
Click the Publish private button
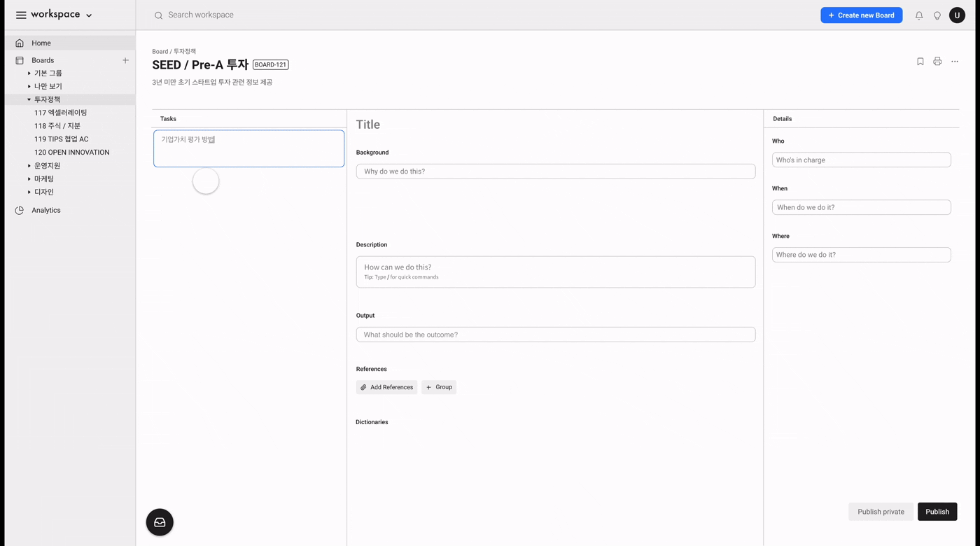point(881,512)
